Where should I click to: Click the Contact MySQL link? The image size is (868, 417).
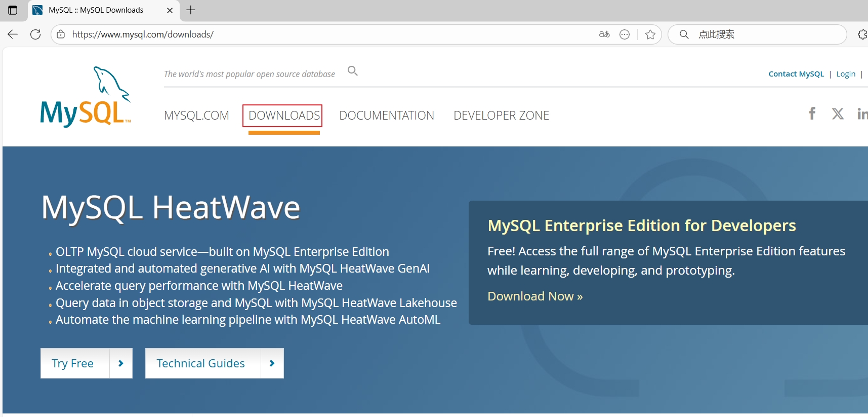pyautogui.click(x=796, y=74)
